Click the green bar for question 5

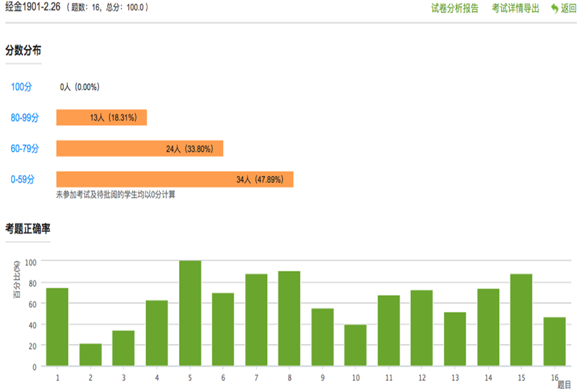[x=190, y=314]
